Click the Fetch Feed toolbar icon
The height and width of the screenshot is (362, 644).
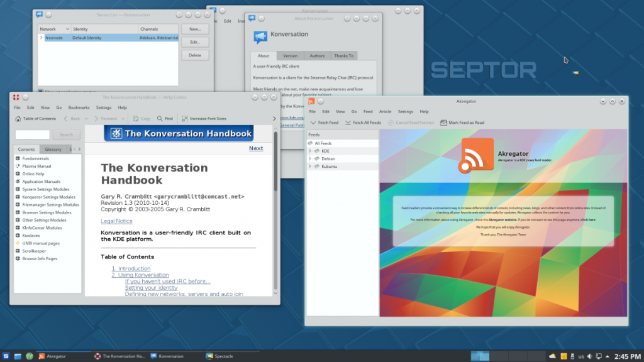(313, 123)
